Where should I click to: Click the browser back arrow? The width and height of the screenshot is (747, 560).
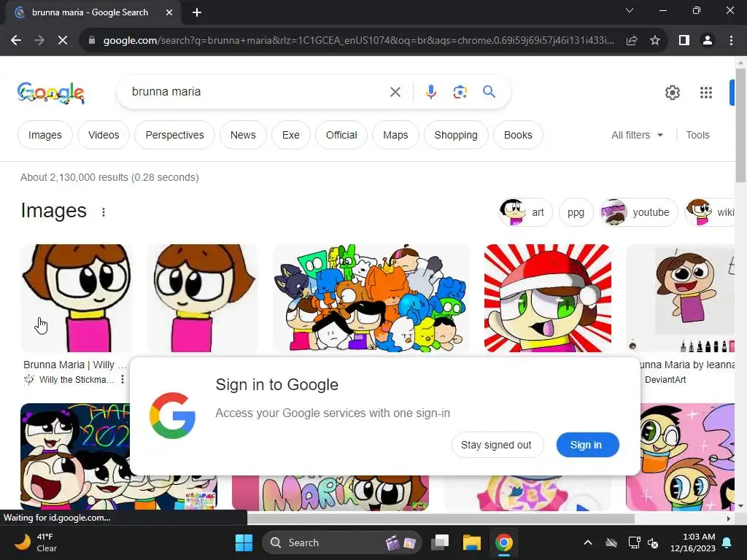(x=16, y=41)
